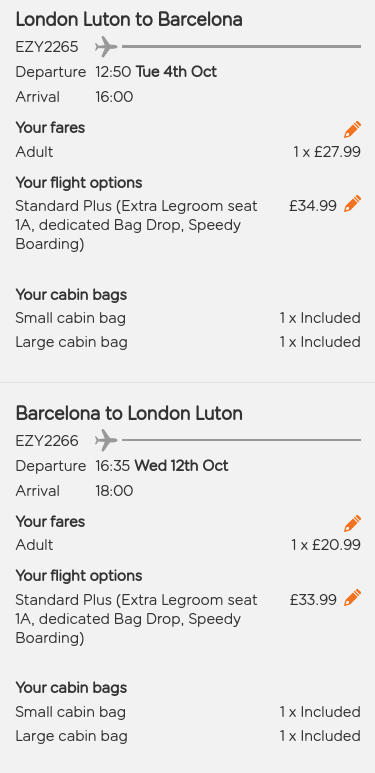Select the London Luton to Barcelona heading

129,20
